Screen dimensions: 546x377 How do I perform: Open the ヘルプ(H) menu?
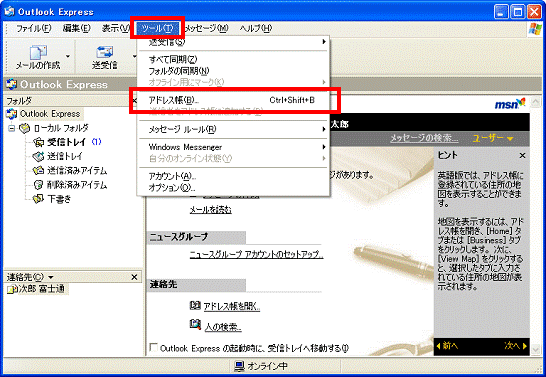coord(256,28)
